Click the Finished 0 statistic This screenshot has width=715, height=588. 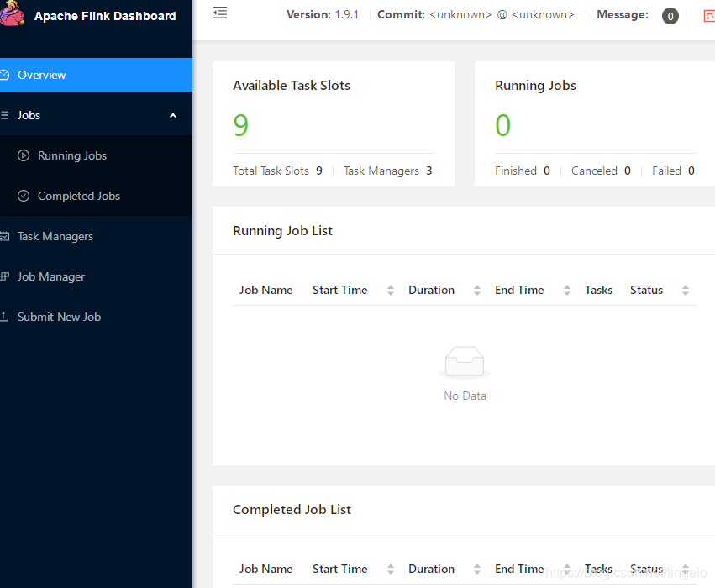(523, 171)
